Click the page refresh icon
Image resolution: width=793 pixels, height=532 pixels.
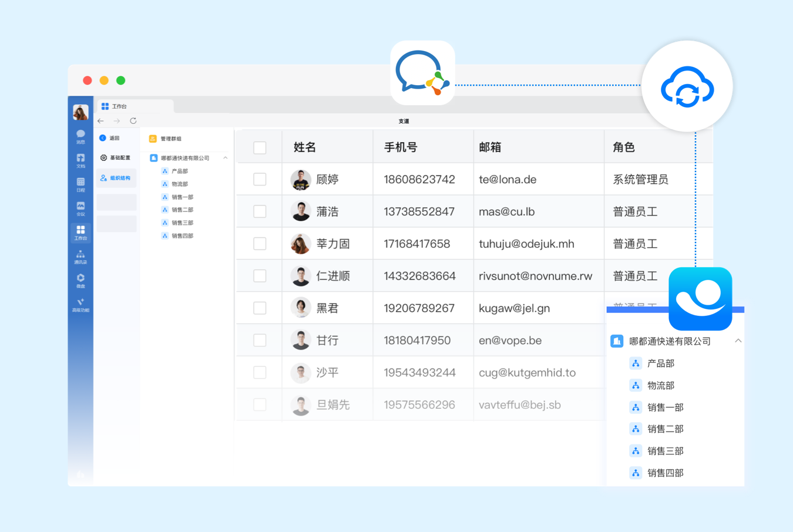[x=133, y=121]
